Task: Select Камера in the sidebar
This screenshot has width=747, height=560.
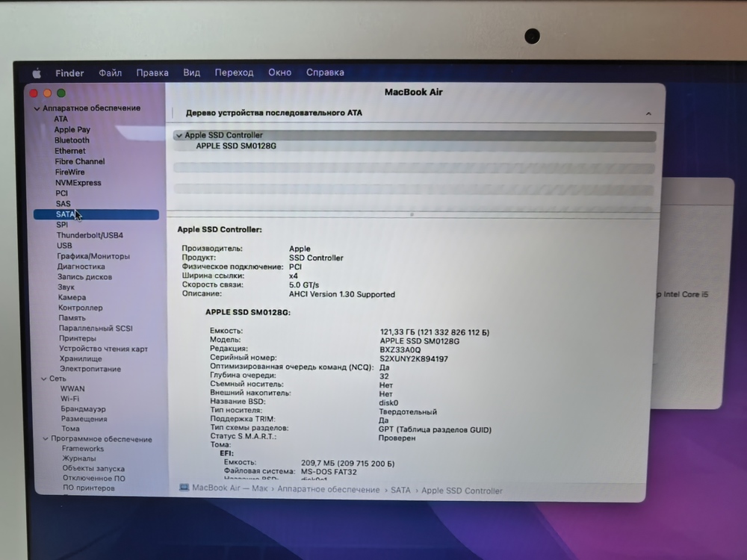Action: [x=72, y=297]
